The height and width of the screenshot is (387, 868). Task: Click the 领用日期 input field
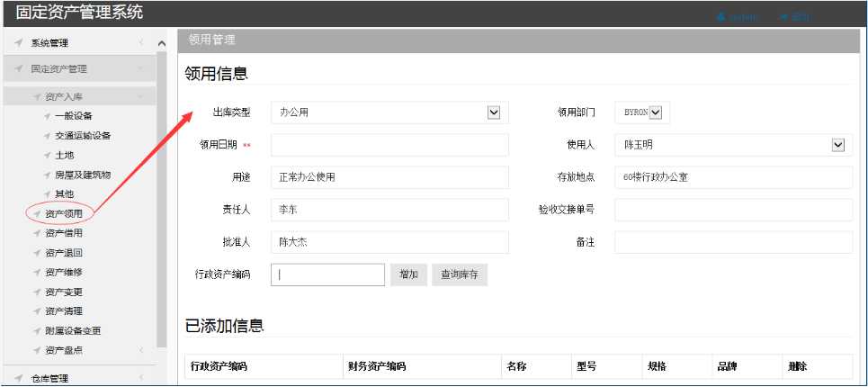(x=389, y=145)
